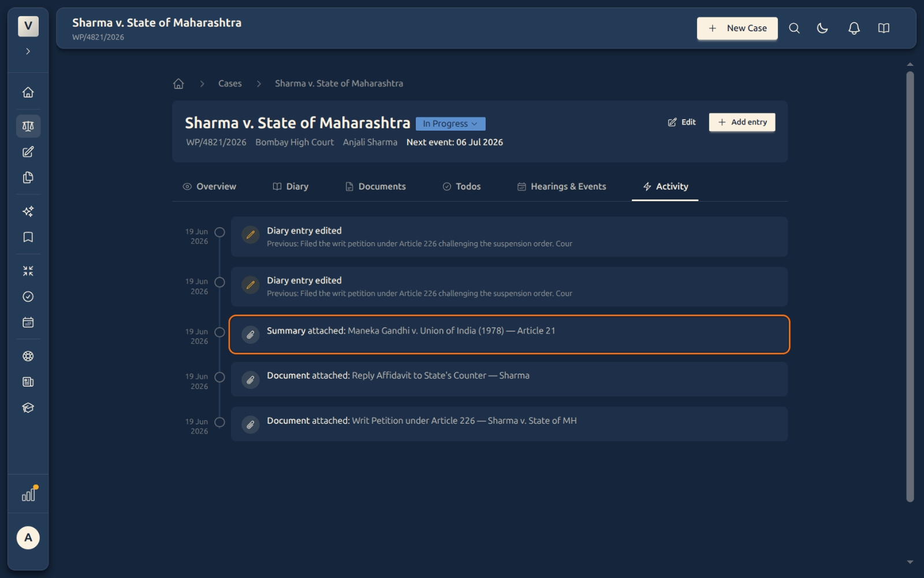This screenshot has height=578, width=924.
Task: Click the Edit case button
Action: click(682, 123)
